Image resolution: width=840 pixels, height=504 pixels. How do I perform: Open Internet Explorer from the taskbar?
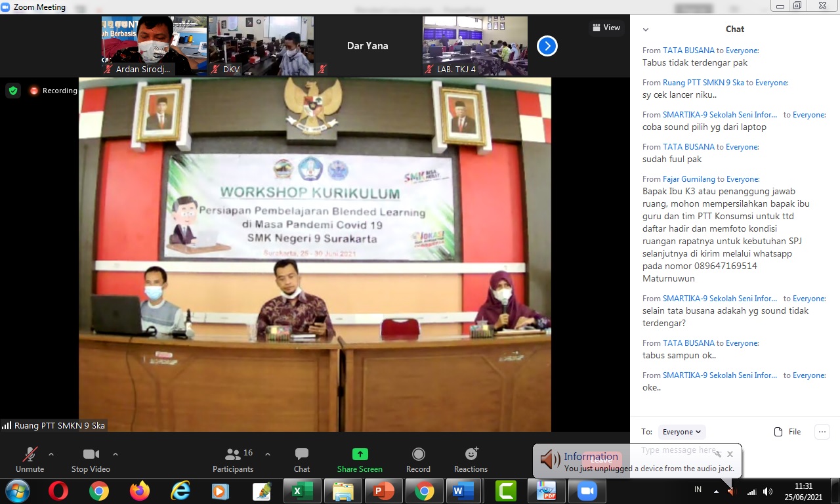pos(180,491)
